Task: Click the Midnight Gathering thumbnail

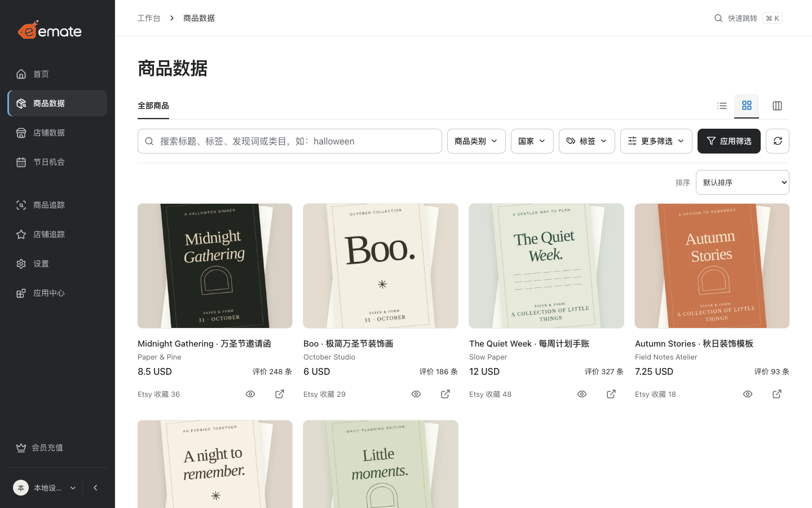Action: click(215, 266)
